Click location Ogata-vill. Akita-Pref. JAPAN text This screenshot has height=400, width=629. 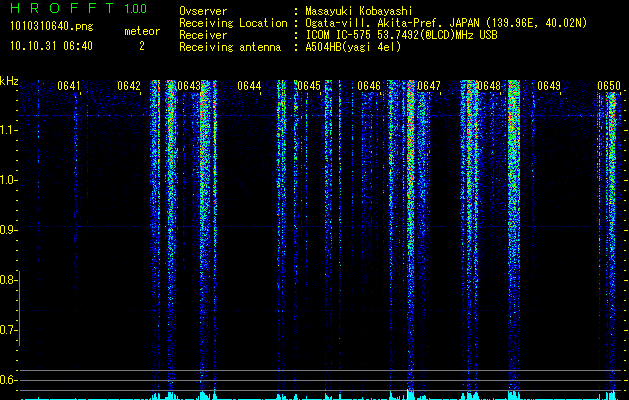click(392, 23)
